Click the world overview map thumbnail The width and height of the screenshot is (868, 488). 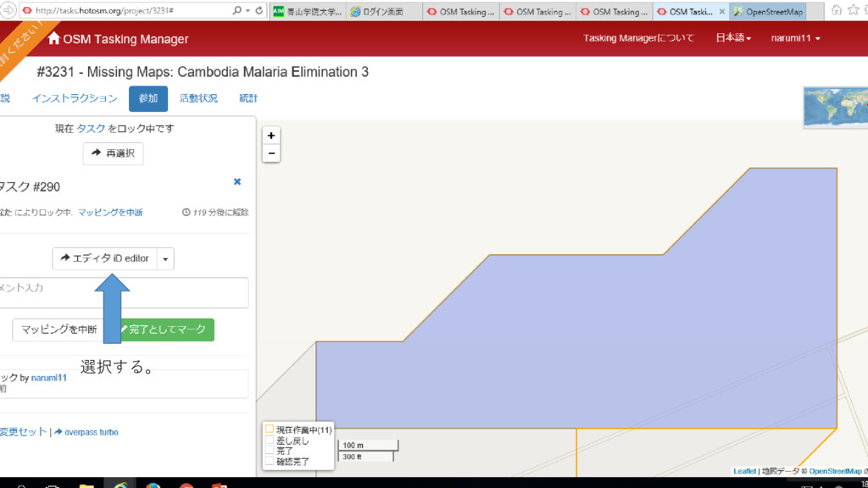coord(836,108)
